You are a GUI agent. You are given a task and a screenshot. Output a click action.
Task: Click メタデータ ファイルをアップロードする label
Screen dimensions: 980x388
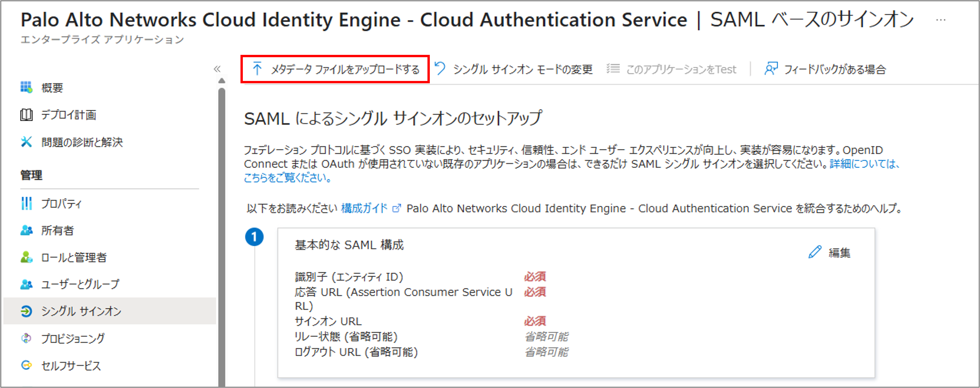click(x=345, y=69)
